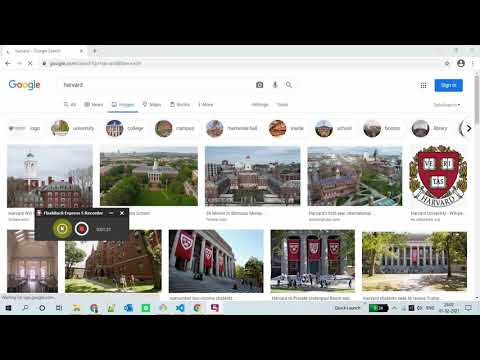Open aerial domed brick building image
The image size is (480, 360).
[x=252, y=176]
